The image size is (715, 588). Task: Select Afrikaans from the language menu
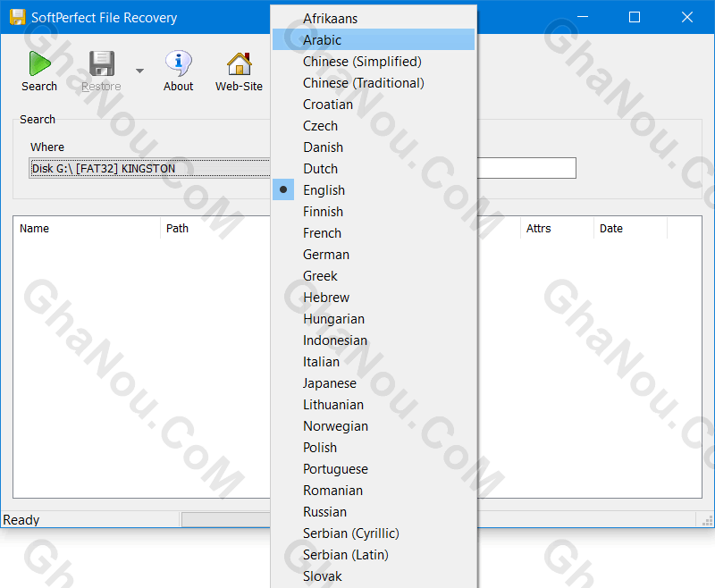(x=374, y=19)
